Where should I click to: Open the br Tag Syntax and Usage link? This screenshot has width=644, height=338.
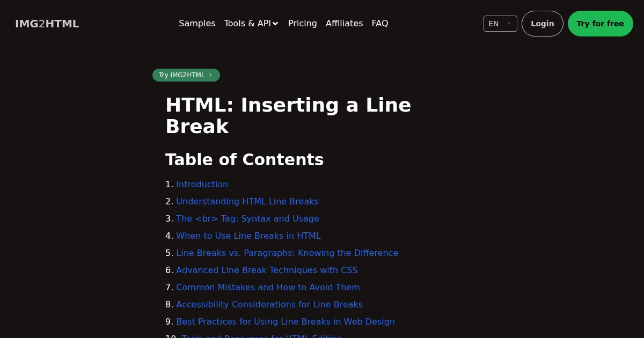[247, 218]
